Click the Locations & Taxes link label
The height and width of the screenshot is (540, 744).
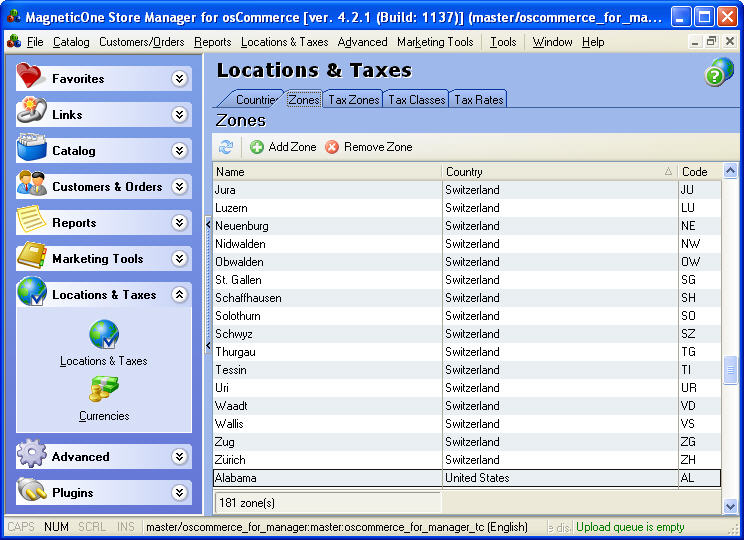point(103,361)
